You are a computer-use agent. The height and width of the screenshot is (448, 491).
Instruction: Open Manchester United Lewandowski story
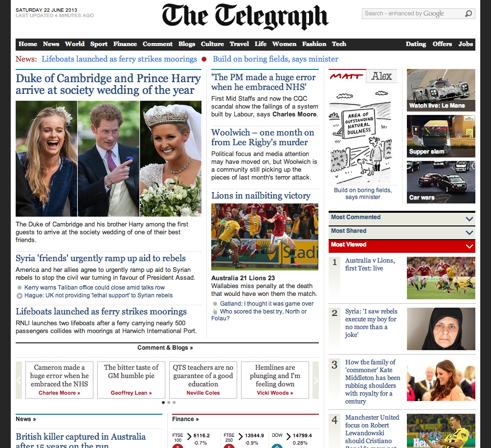[372, 431]
